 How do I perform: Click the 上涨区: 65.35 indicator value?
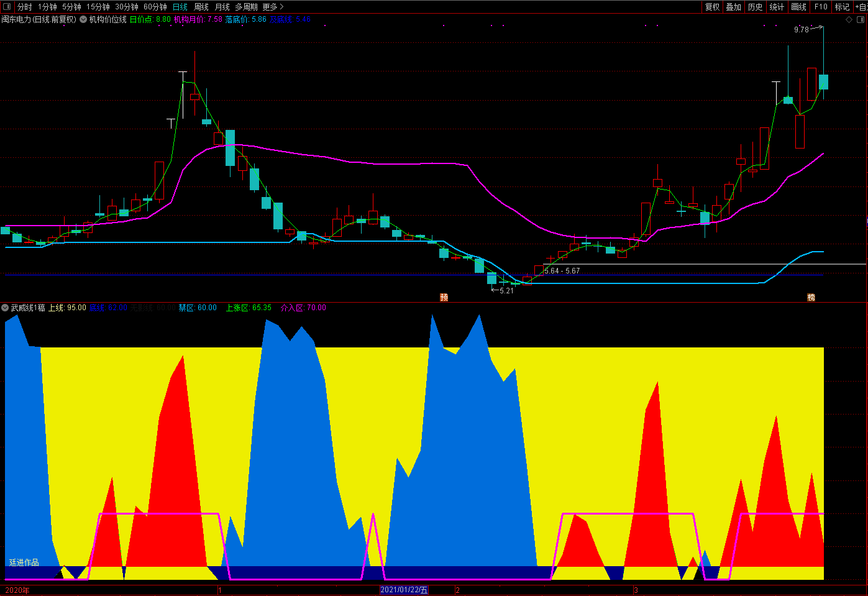tap(249, 308)
